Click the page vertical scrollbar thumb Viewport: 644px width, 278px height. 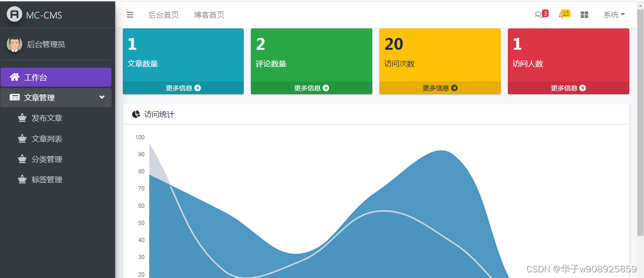(640, 122)
